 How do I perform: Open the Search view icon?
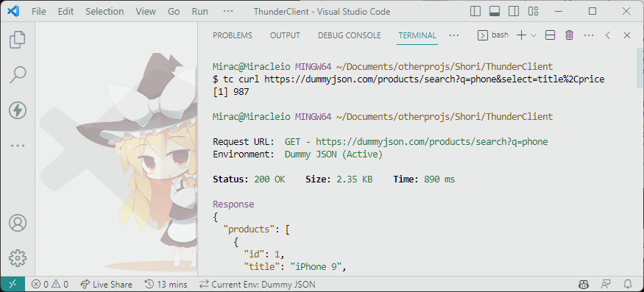(x=17, y=74)
